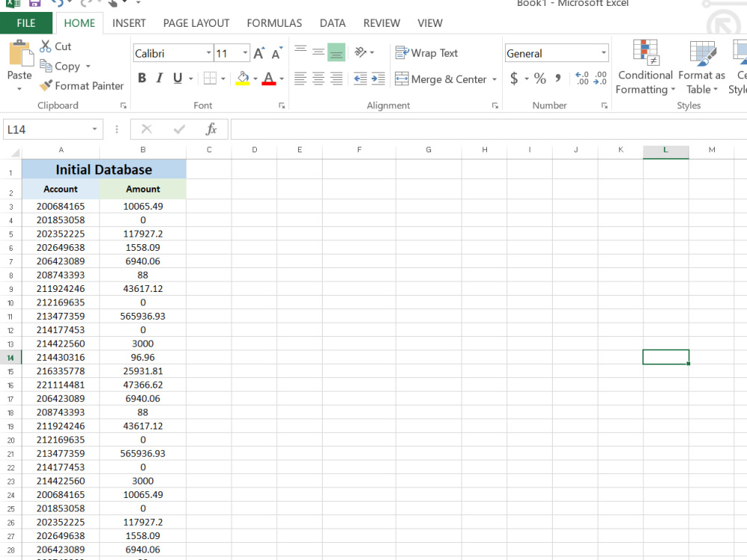Switch to the INSERT tab
This screenshot has height=560, width=747.
[128, 23]
